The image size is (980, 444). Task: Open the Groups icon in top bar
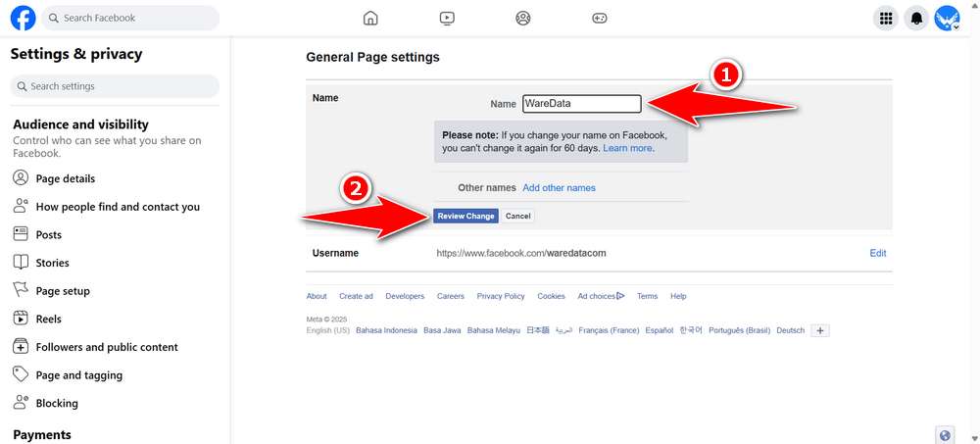(x=523, y=19)
